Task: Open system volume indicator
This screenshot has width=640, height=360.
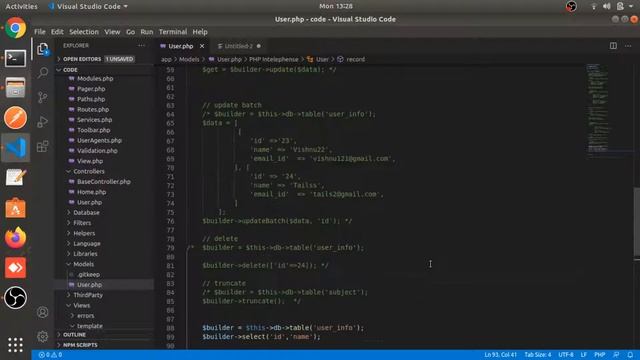Action: (x=607, y=6)
